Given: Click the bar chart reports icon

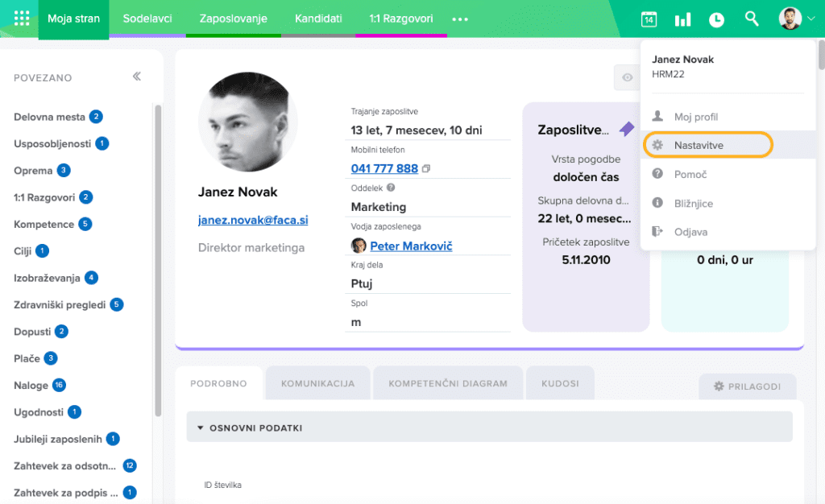Looking at the screenshot, I should (682, 19).
